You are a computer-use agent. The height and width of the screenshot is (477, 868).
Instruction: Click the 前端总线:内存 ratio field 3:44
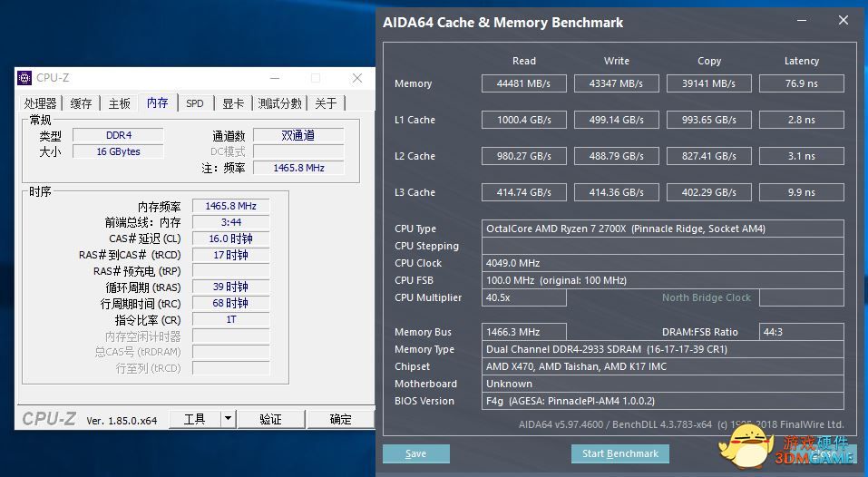coord(231,222)
